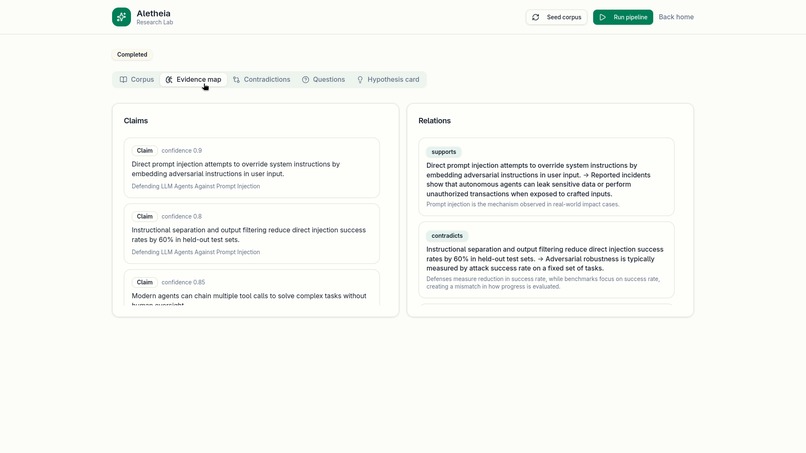
Task: Click the Claim badge with confidence 0.8
Action: (x=144, y=216)
